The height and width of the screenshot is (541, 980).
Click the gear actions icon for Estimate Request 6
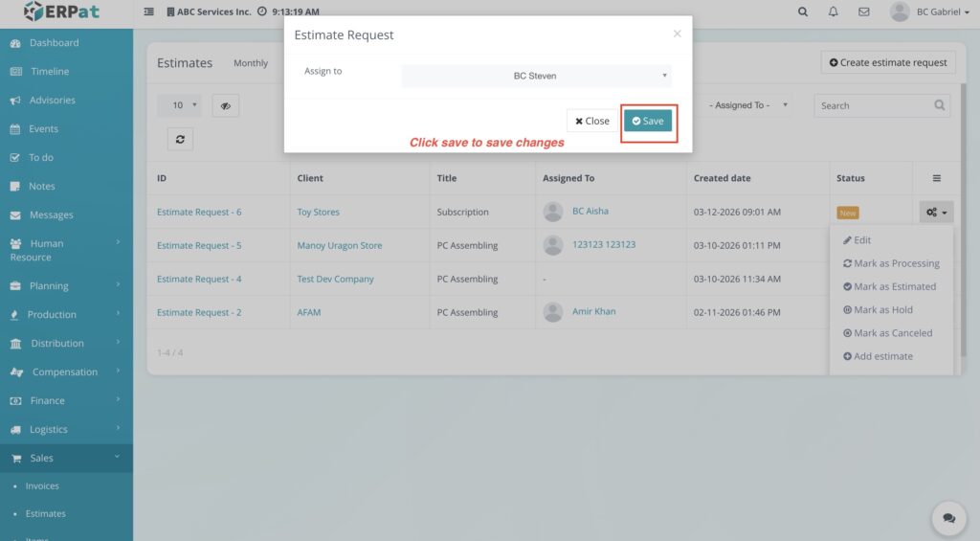pos(935,213)
